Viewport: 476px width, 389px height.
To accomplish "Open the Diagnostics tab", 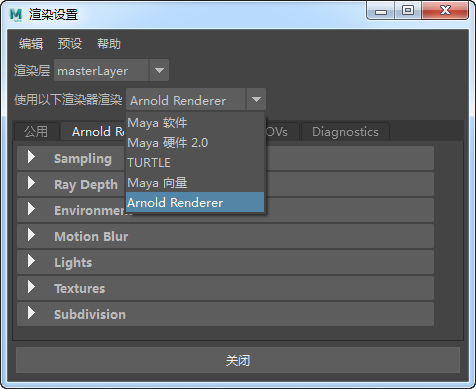I will [345, 132].
